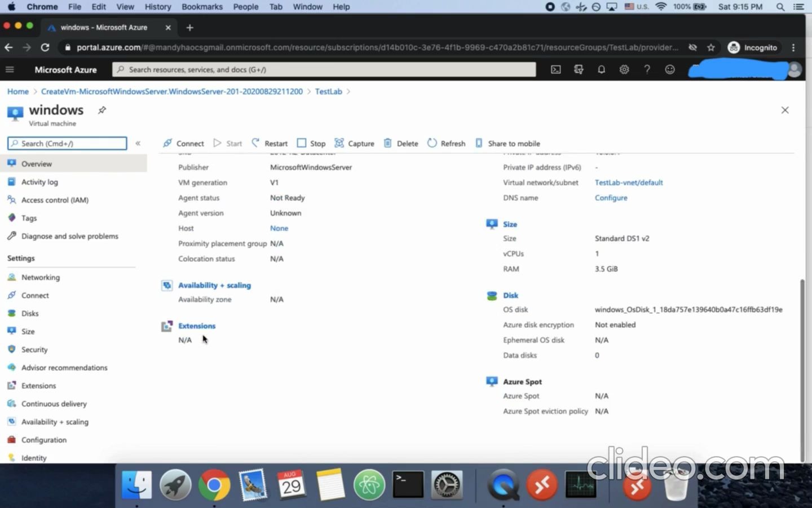Open System Preferences from the Dock
812x508 pixels.
447,485
